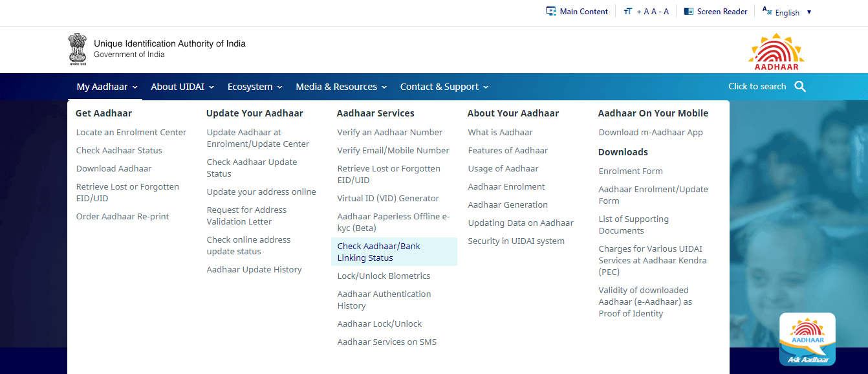The image size is (868, 374).
Task: Expand the Ecosystem menu
Action: click(255, 87)
